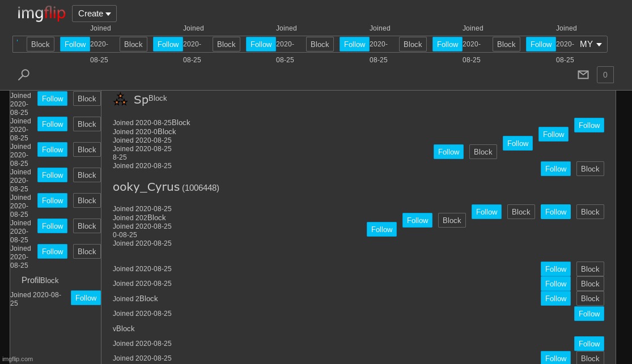This screenshot has width=632, height=364.
Task: Click the Block text after "Joined 202"
Action: click(156, 218)
